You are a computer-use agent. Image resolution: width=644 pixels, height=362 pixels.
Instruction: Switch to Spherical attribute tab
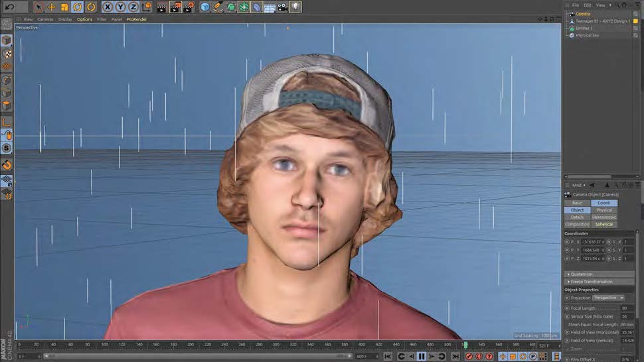604,225
